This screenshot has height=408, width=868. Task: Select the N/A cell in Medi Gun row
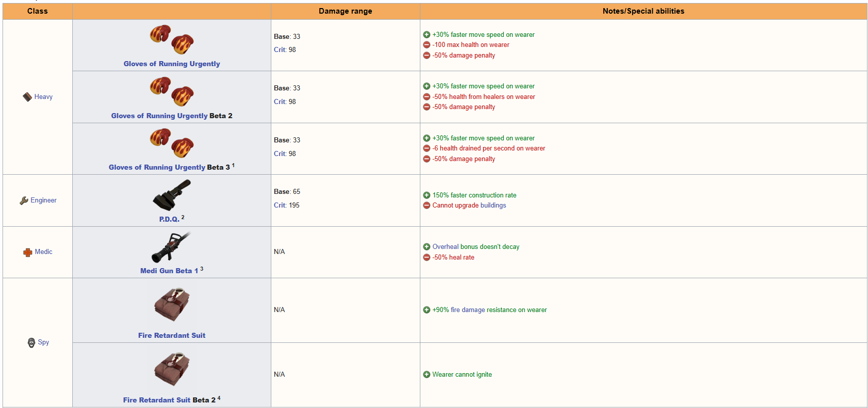tap(279, 252)
